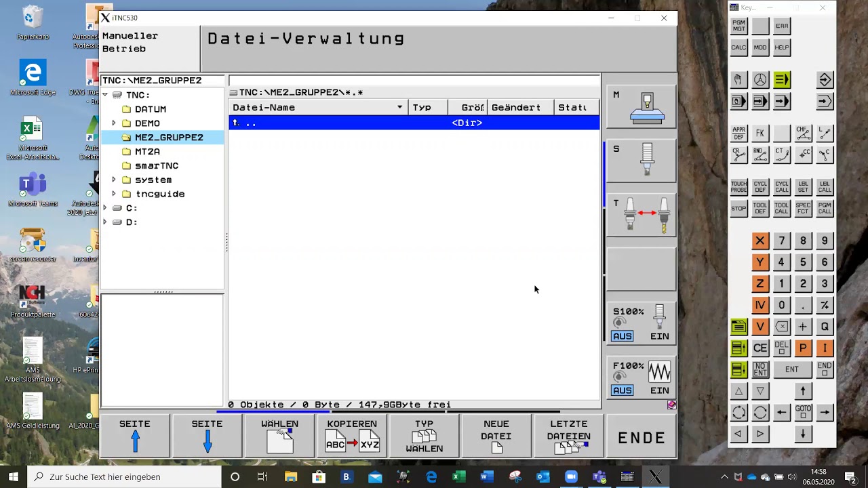Click the TOUCH PROBE key
The height and width of the screenshot is (488, 868).
point(738,187)
